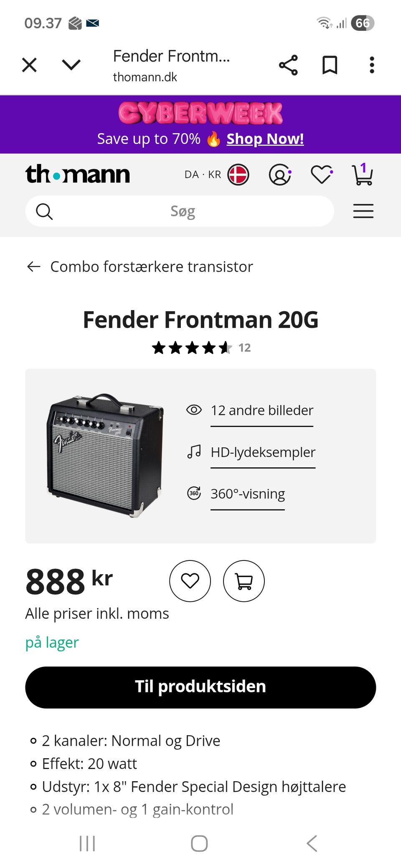Add Frontman 20G to wishlist

pos(190,581)
